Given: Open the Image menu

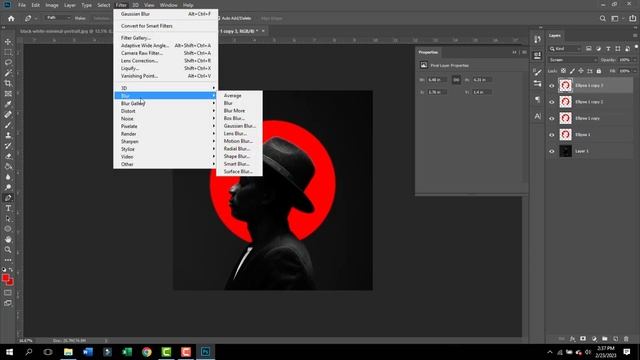Looking at the screenshot, I should click(52, 5).
